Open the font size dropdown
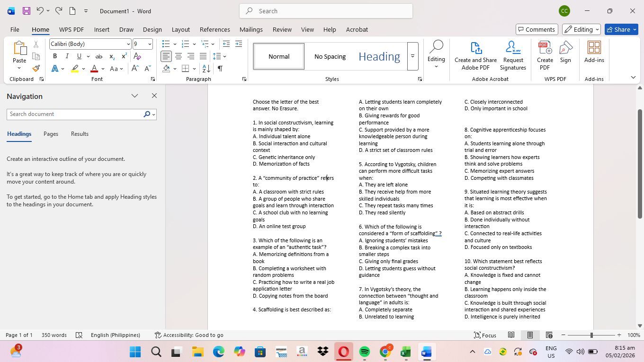 pyautogui.click(x=150, y=44)
